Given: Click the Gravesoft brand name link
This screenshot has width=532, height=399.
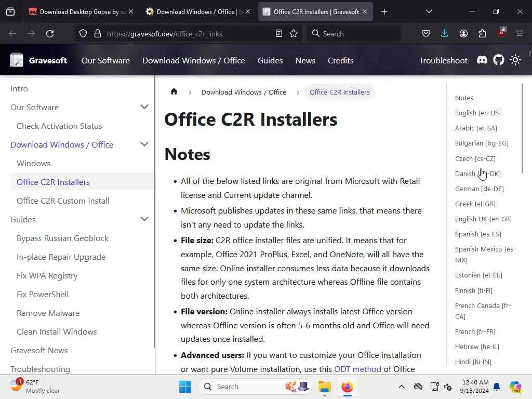Looking at the screenshot, I should (x=48, y=60).
